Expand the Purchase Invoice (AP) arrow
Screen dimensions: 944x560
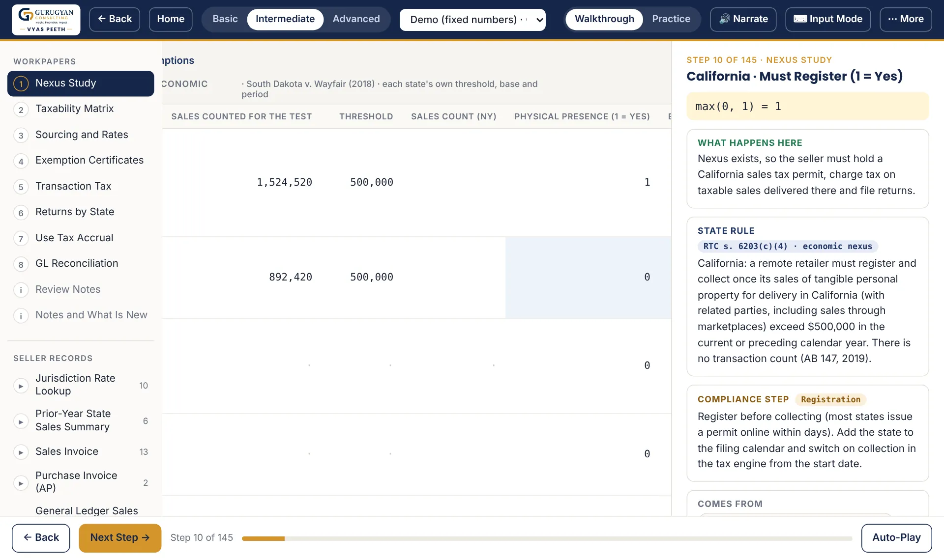21,483
